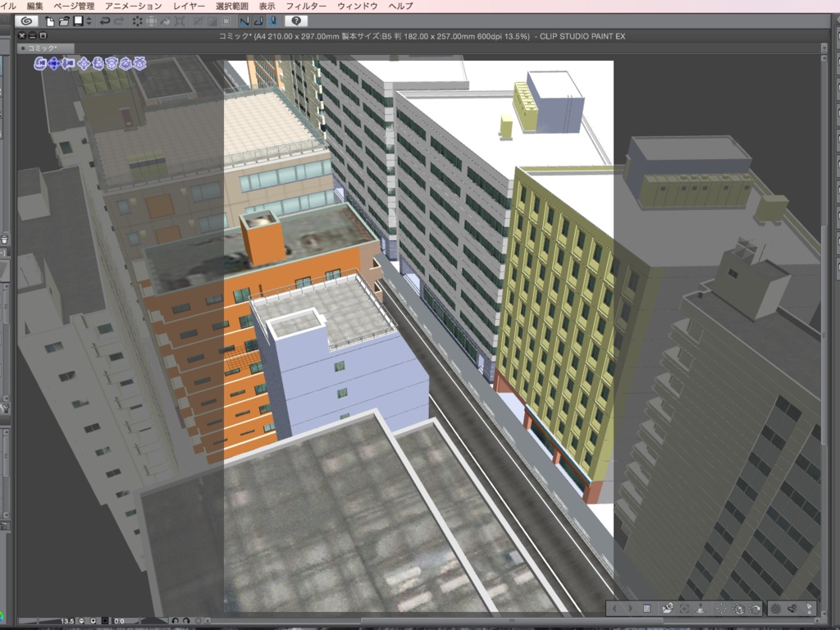Rotate canvas right with status bar arrow
The width and height of the screenshot is (840, 630).
(186, 621)
